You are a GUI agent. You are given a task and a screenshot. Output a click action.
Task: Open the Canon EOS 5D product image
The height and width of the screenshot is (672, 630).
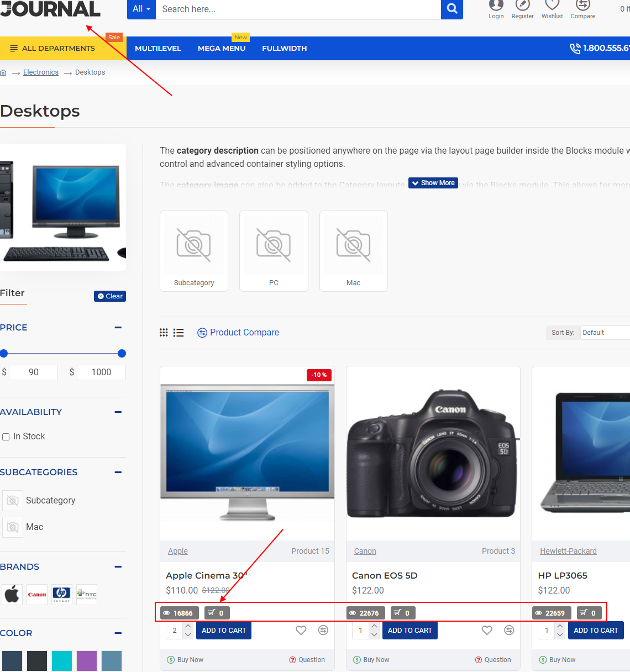tap(433, 453)
